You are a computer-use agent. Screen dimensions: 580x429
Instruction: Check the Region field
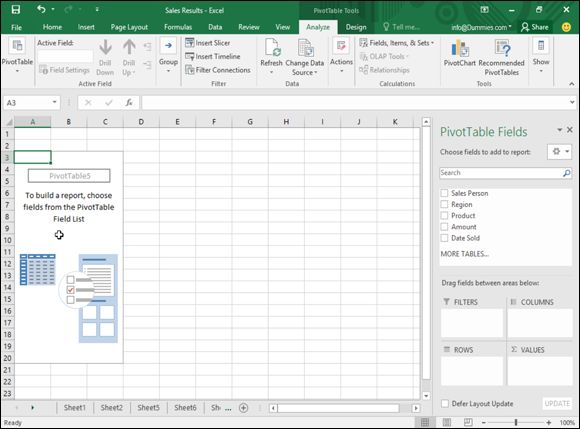(x=444, y=204)
